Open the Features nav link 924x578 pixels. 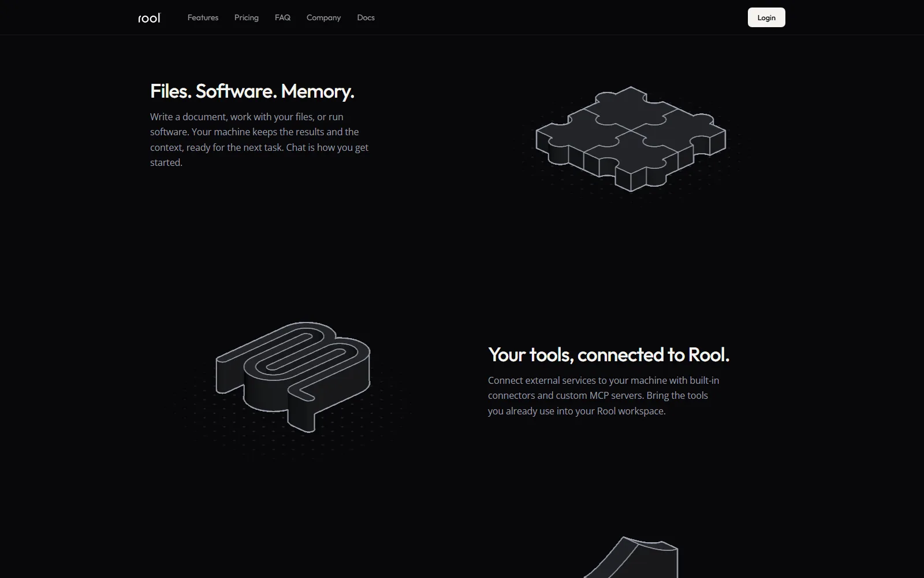pyautogui.click(x=203, y=18)
